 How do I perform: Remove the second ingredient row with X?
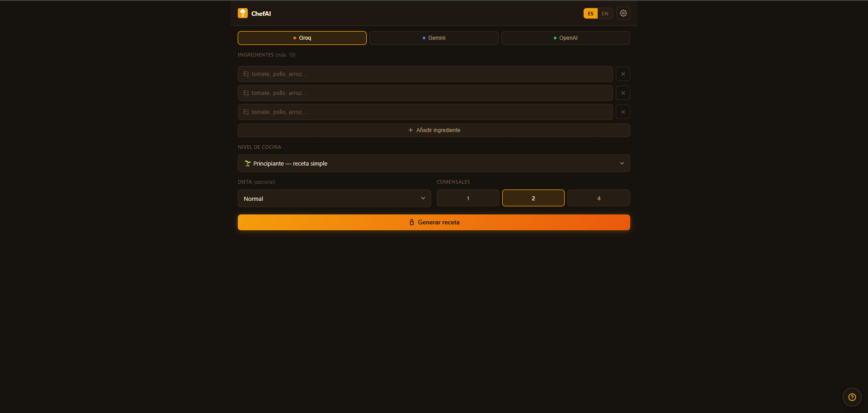tap(623, 93)
